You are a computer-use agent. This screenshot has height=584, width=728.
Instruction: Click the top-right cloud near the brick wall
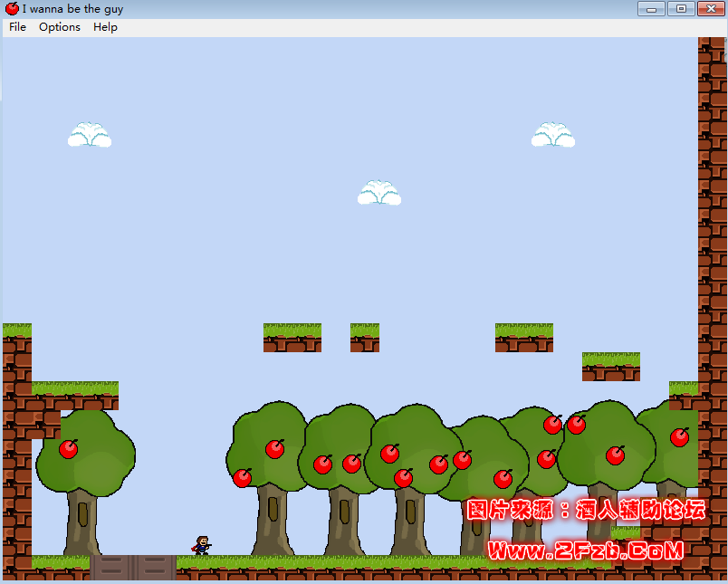point(553,135)
